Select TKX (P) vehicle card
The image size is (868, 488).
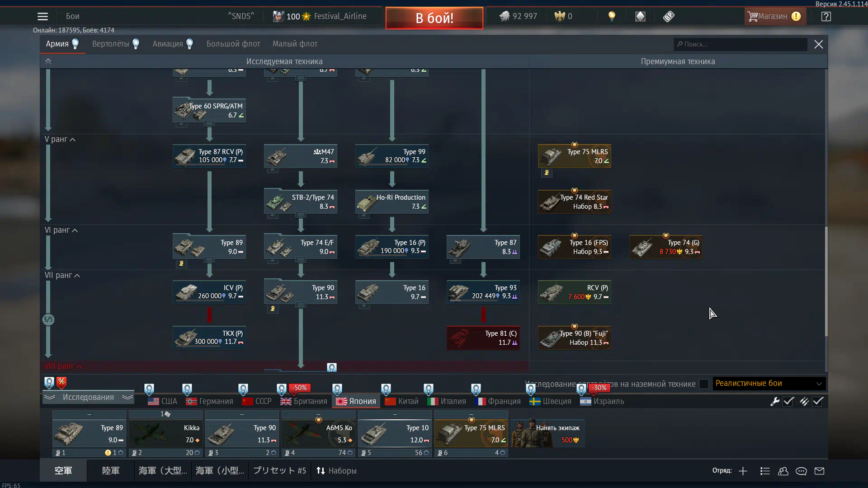click(209, 338)
